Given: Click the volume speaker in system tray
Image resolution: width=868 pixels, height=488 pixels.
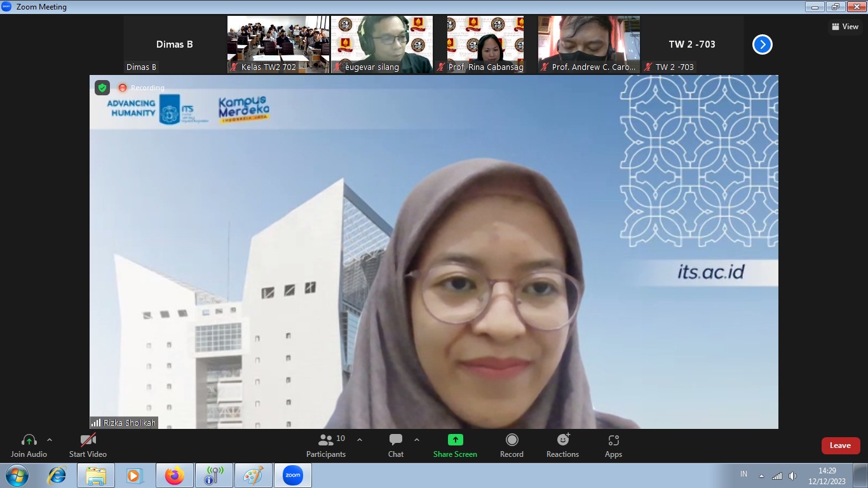Looking at the screenshot, I should coord(792,476).
